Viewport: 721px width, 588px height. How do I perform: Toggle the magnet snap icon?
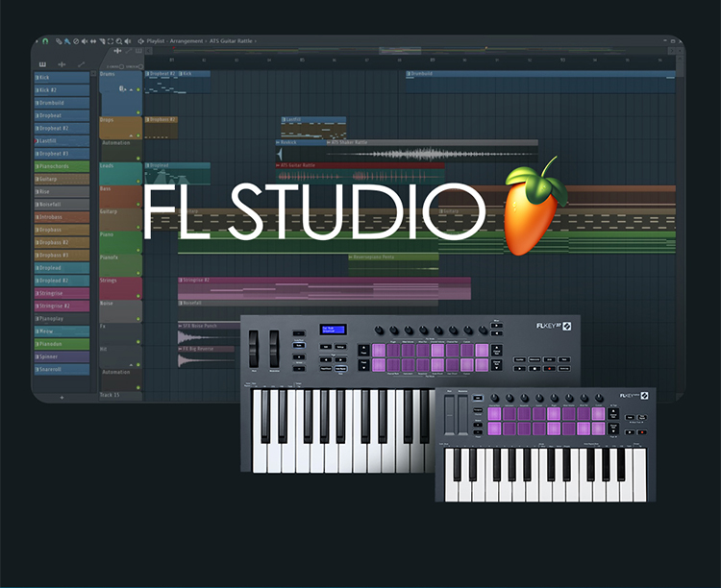click(45, 41)
